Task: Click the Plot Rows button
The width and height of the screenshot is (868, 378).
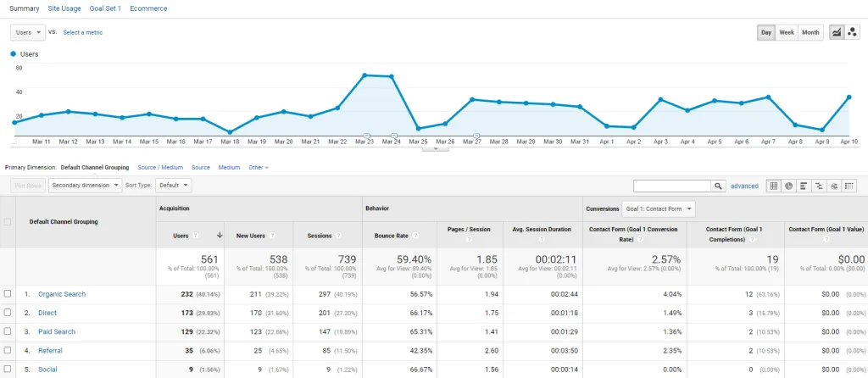Action: pyautogui.click(x=28, y=186)
